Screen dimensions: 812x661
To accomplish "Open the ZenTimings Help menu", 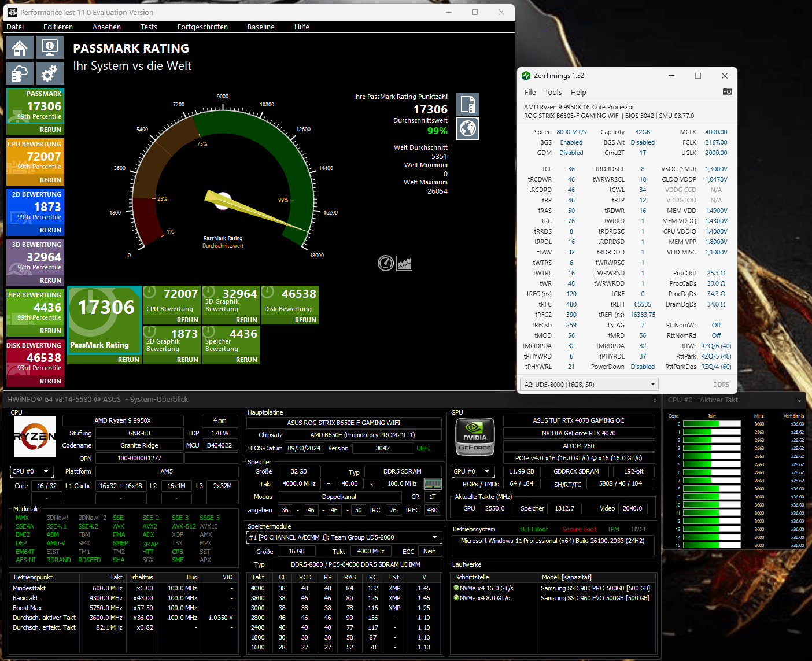I will click(x=578, y=93).
